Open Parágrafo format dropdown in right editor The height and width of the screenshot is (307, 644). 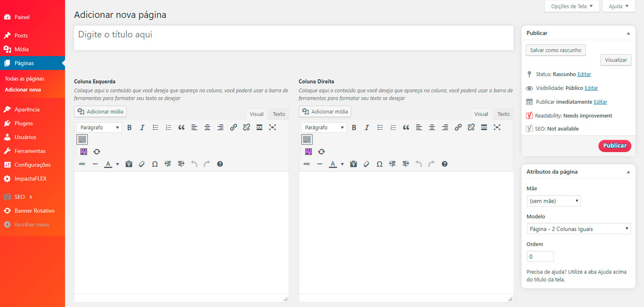(324, 127)
